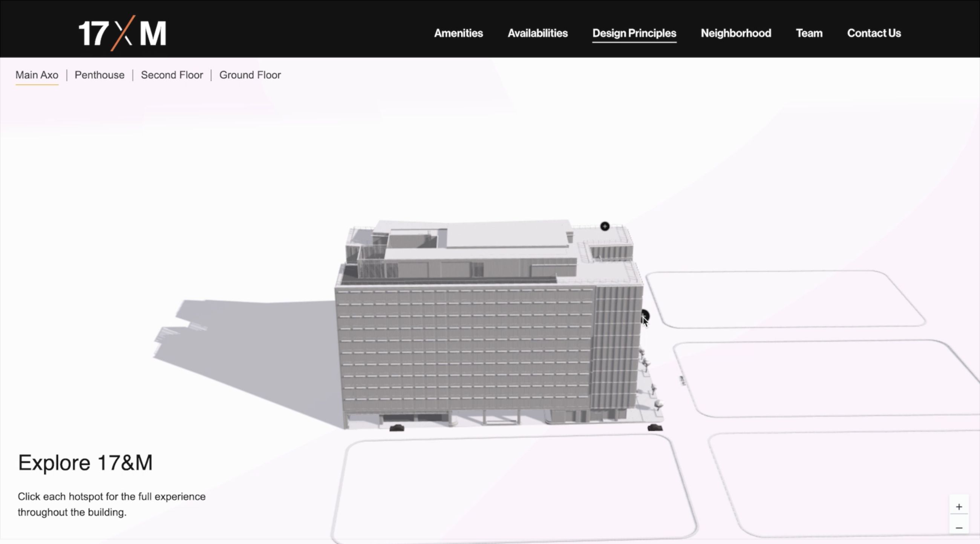Open the Ground Floor view
The width and height of the screenshot is (980, 544).
coord(250,75)
